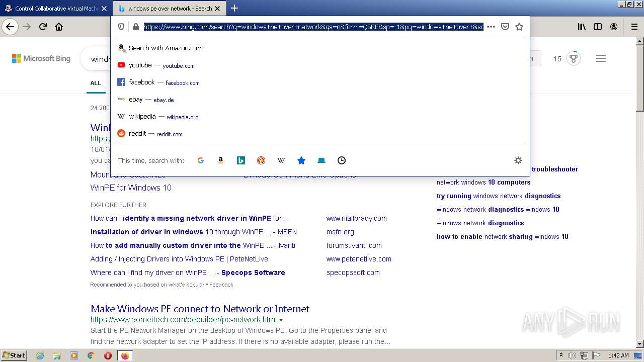
Task: Switch to Control Collaborative Virtual Machine tab
Action: [55, 8]
